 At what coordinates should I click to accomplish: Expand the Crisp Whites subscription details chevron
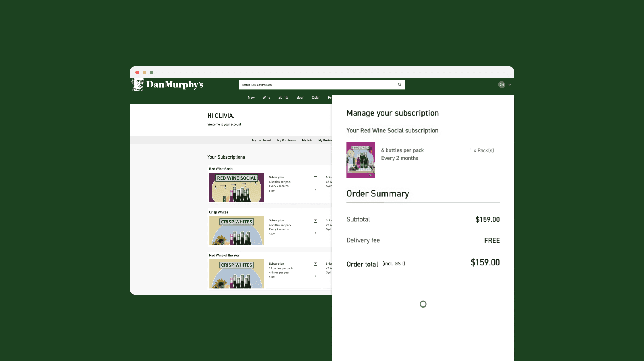coord(315,233)
